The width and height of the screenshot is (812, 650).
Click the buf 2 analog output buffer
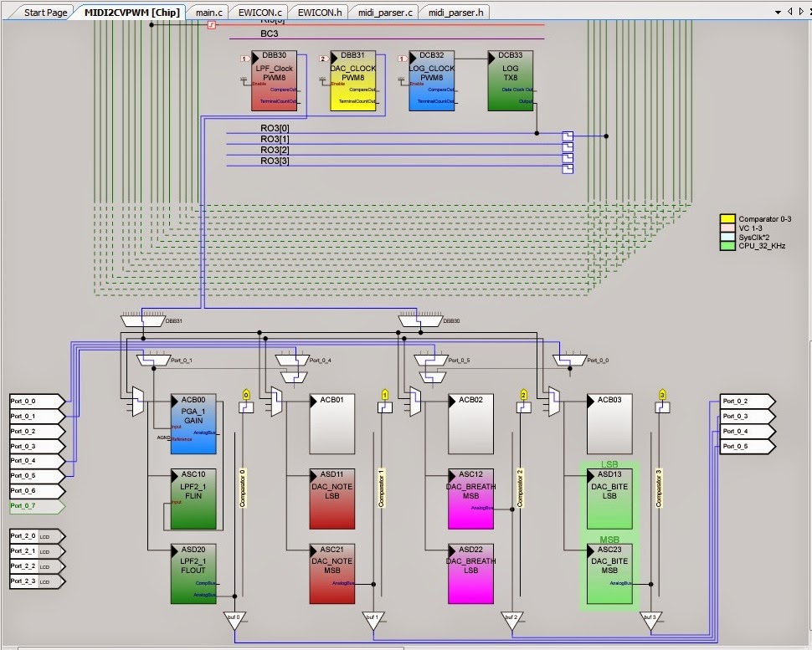(512, 620)
